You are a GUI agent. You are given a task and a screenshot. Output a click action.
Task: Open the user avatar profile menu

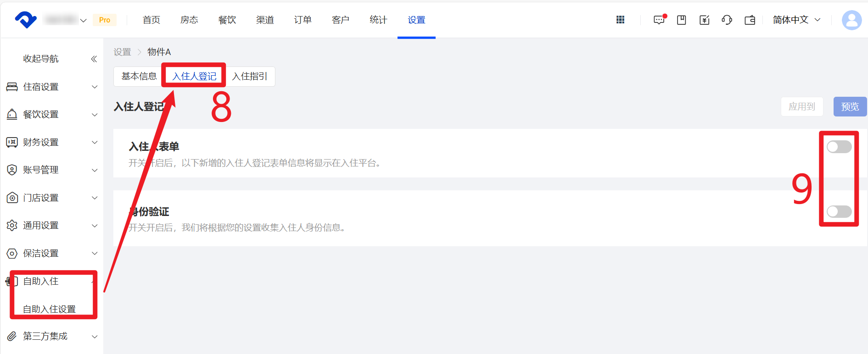click(851, 20)
